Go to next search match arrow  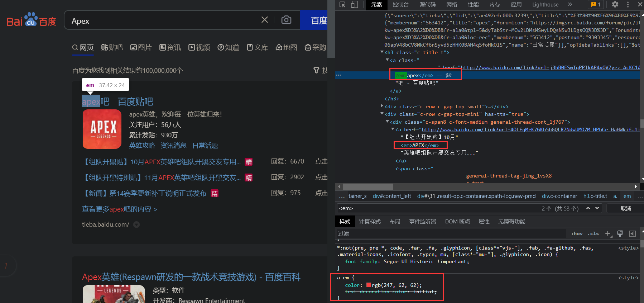pos(597,208)
